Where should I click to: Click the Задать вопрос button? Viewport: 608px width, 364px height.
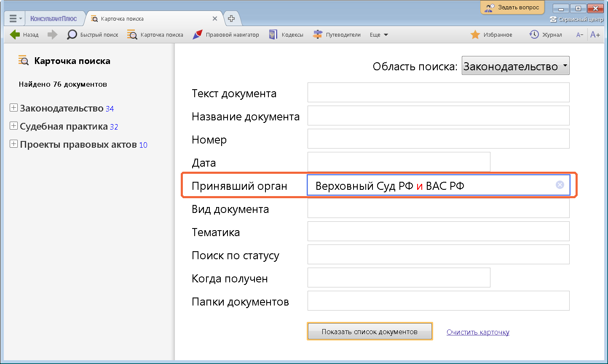tap(512, 8)
